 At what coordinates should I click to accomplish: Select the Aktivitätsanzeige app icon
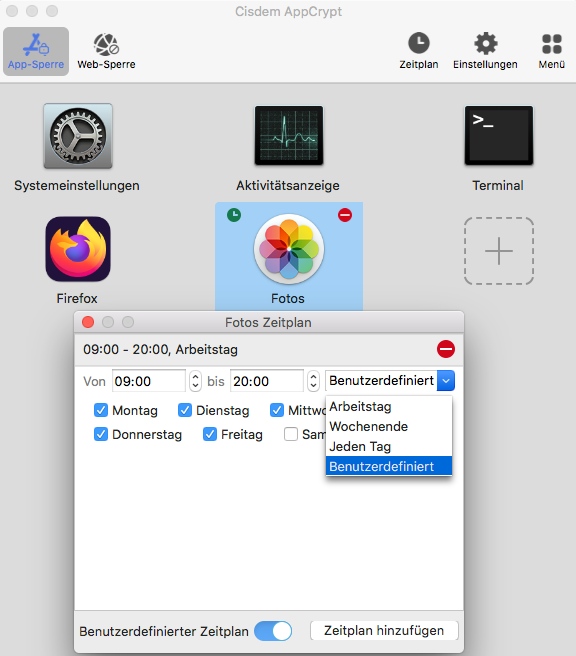tap(289, 136)
